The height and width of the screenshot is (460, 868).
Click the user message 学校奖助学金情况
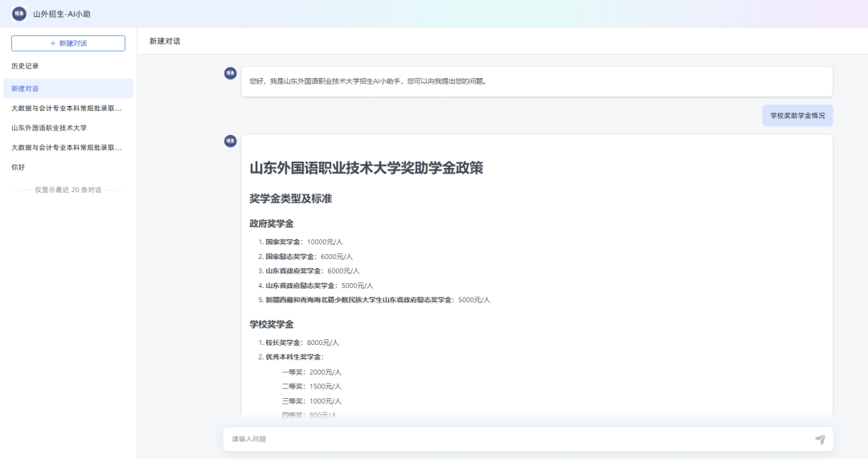click(797, 116)
